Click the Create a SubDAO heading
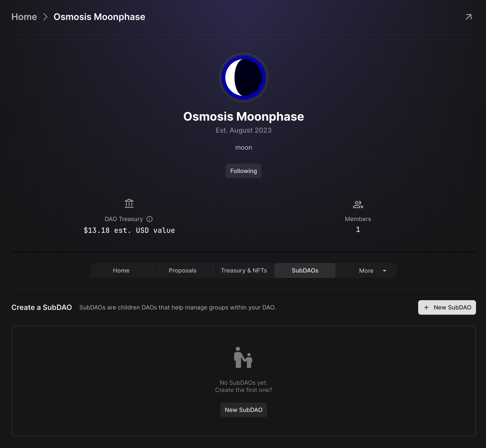486x448 pixels. pyautogui.click(x=42, y=307)
